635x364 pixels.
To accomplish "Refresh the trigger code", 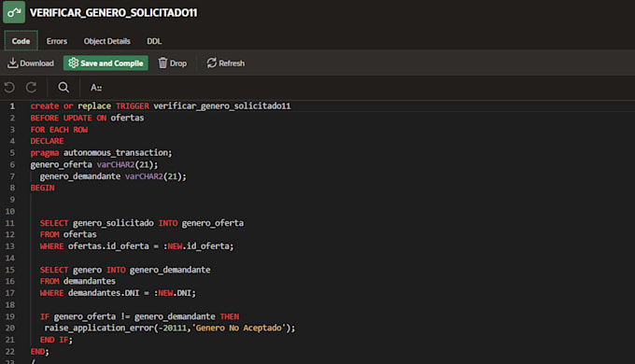I will 226,63.
